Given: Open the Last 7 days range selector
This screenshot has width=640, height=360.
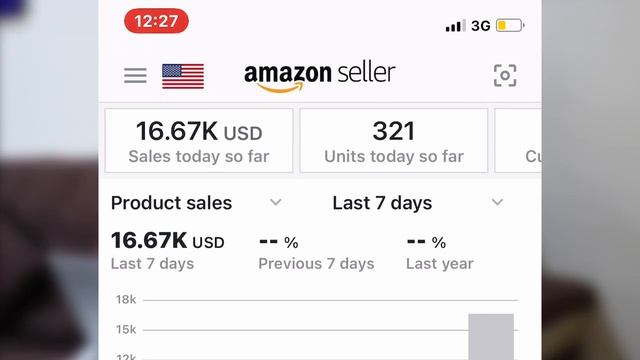Looking at the screenshot, I should click(418, 203).
